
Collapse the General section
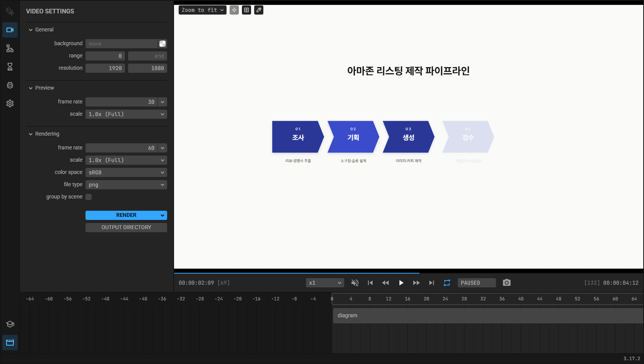tap(41, 30)
